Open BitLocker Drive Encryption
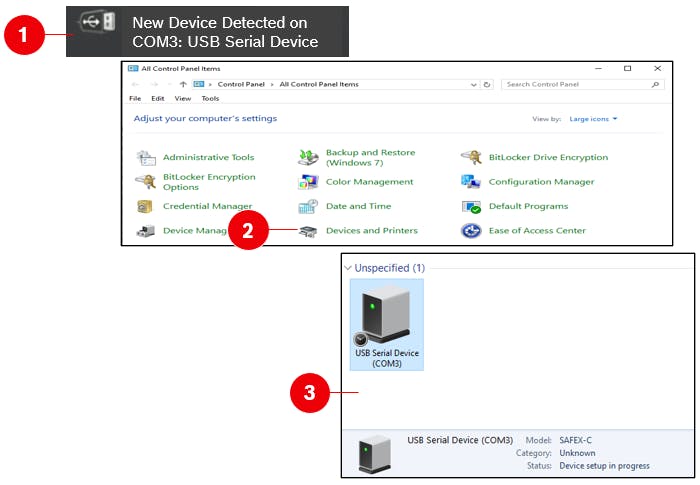Screen dimensions: 700x485 click(471, 157)
